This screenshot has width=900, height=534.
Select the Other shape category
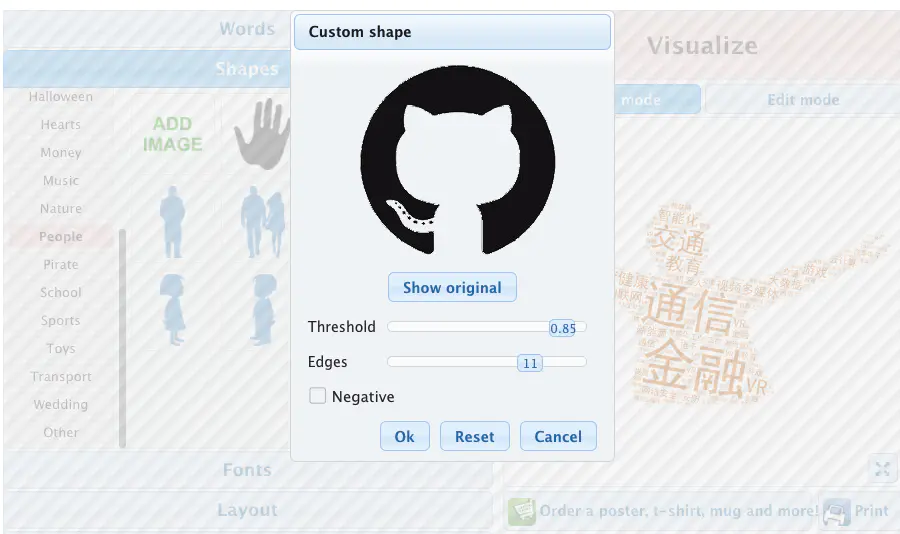coord(61,432)
